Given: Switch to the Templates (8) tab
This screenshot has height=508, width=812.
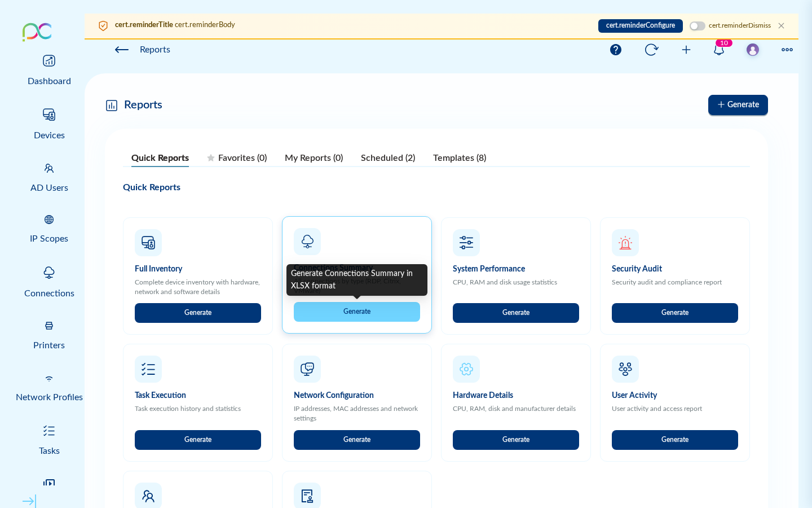Looking at the screenshot, I should click(x=460, y=158).
